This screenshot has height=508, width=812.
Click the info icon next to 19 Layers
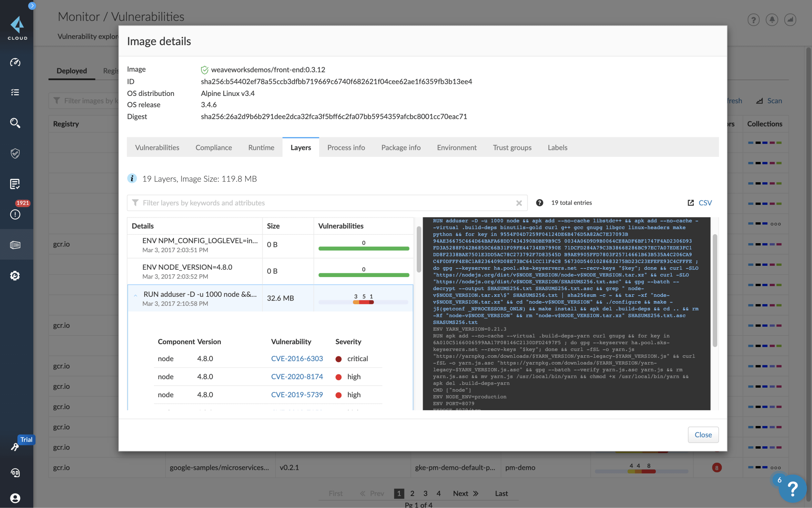(132, 178)
